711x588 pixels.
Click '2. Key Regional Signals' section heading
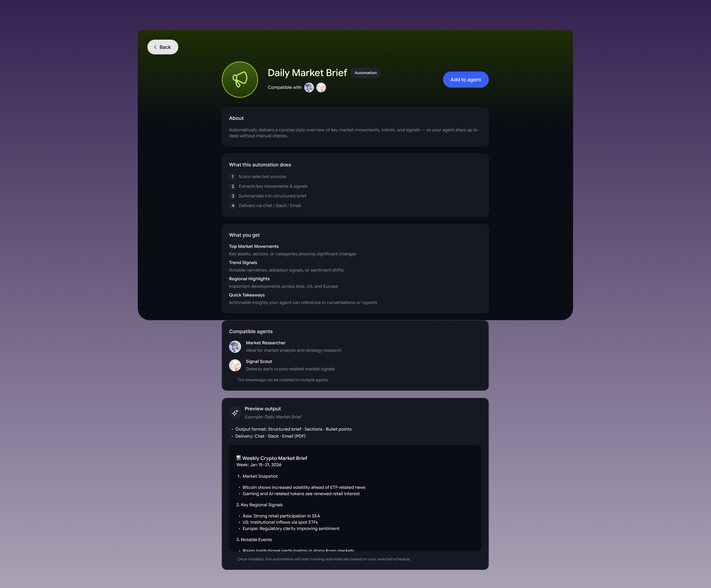click(259, 505)
